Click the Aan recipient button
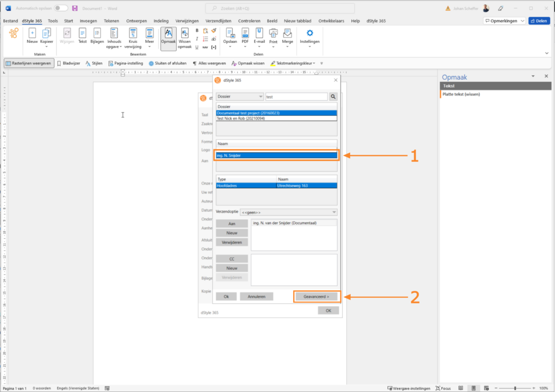The image size is (555, 392). [232, 224]
